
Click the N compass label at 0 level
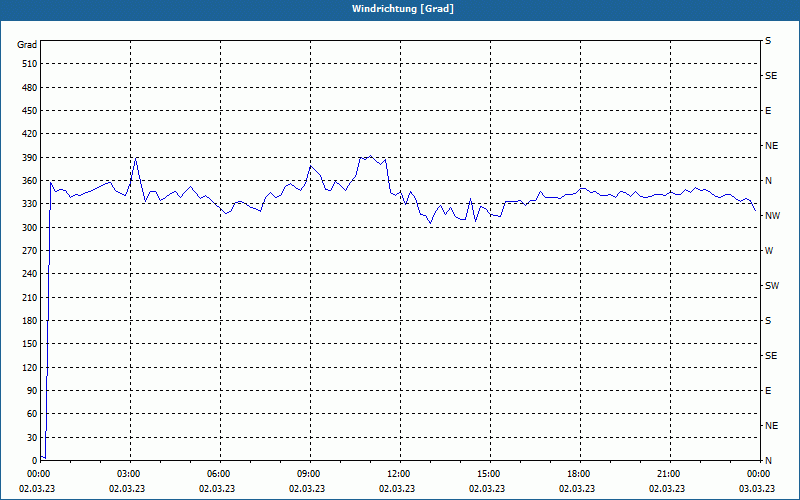coord(768,461)
